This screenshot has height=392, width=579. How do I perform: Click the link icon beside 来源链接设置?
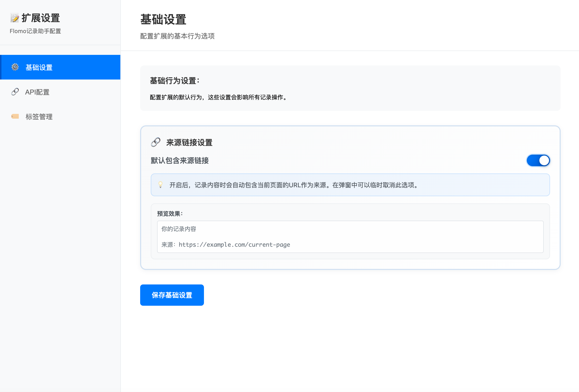pos(156,142)
